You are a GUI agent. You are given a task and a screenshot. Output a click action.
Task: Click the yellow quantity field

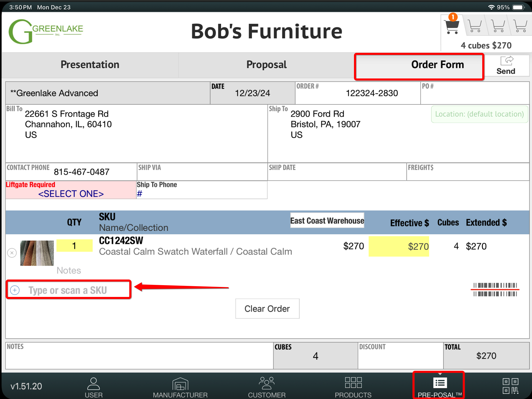tap(74, 246)
